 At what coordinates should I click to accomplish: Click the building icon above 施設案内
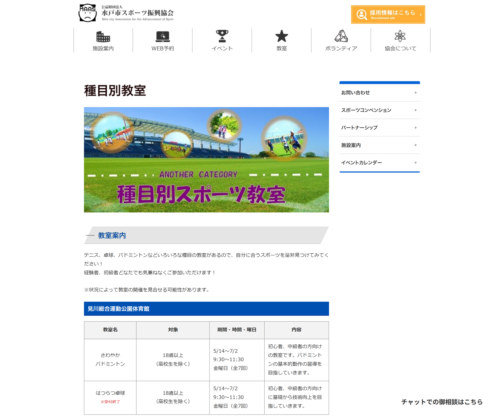click(x=103, y=36)
